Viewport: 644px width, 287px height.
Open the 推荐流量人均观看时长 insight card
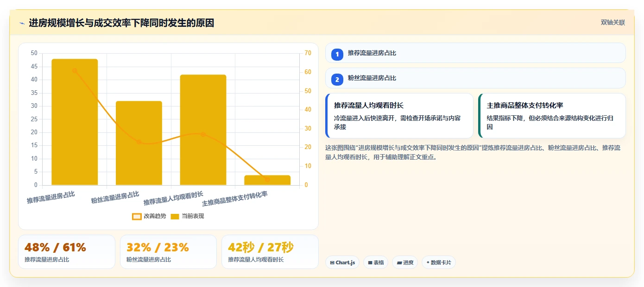(x=399, y=116)
